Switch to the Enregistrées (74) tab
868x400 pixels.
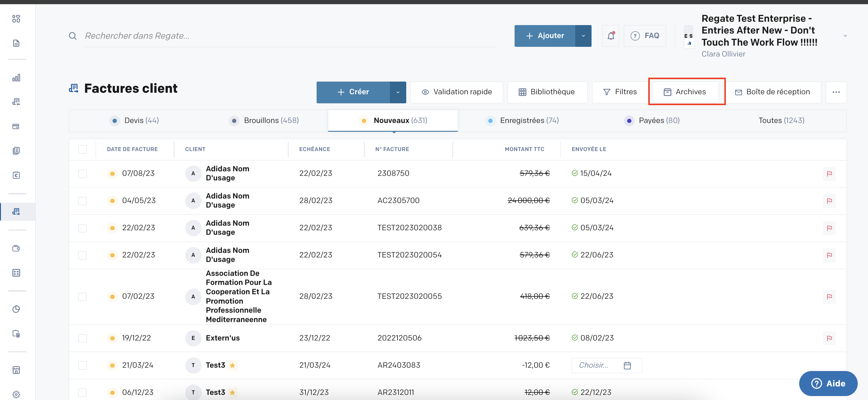tap(522, 121)
